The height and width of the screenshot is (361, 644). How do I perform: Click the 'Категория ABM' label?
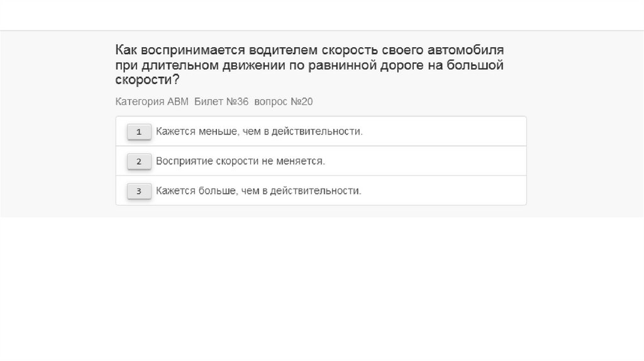152,101
